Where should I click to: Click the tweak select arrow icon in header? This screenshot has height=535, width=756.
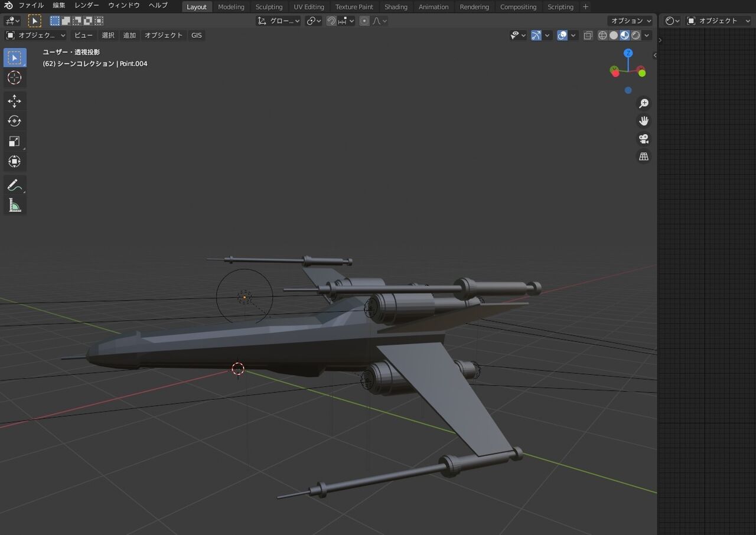[x=35, y=21]
